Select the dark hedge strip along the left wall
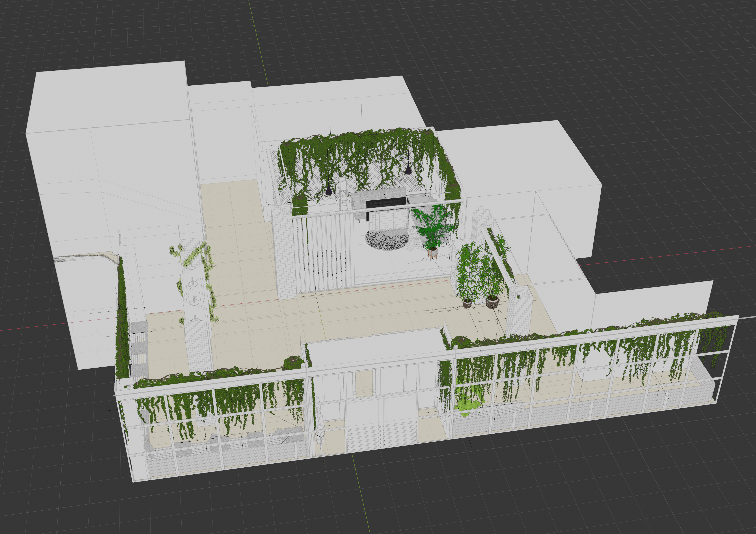756x534 pixels. click(122, 322)
